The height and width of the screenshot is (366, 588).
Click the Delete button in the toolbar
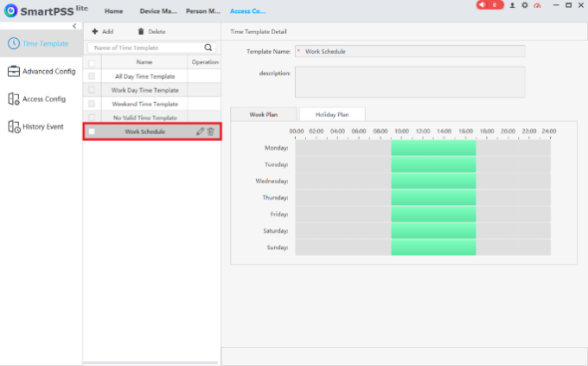click(x=151, y=31)
